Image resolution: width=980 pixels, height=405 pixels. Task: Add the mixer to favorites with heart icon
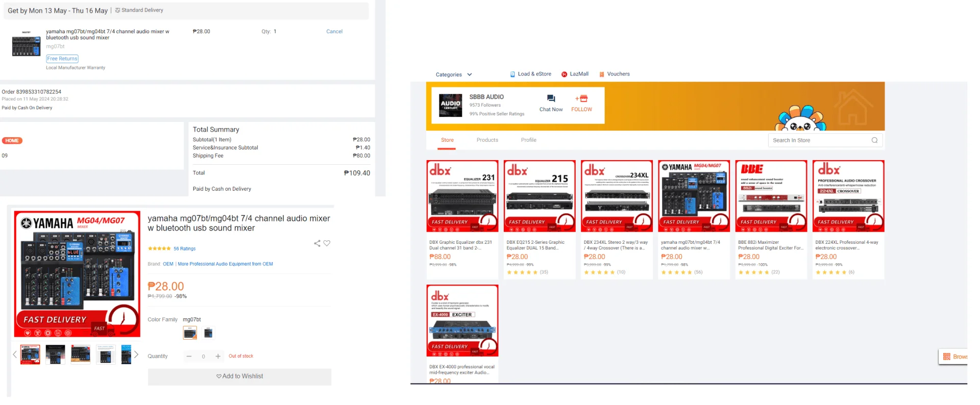coord(327,243)
